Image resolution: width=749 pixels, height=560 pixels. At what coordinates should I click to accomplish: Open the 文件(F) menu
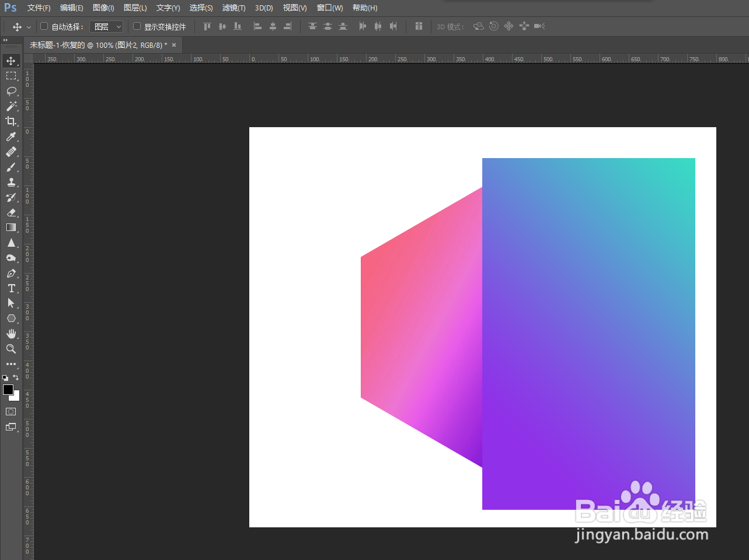click(x=39, y=8)
